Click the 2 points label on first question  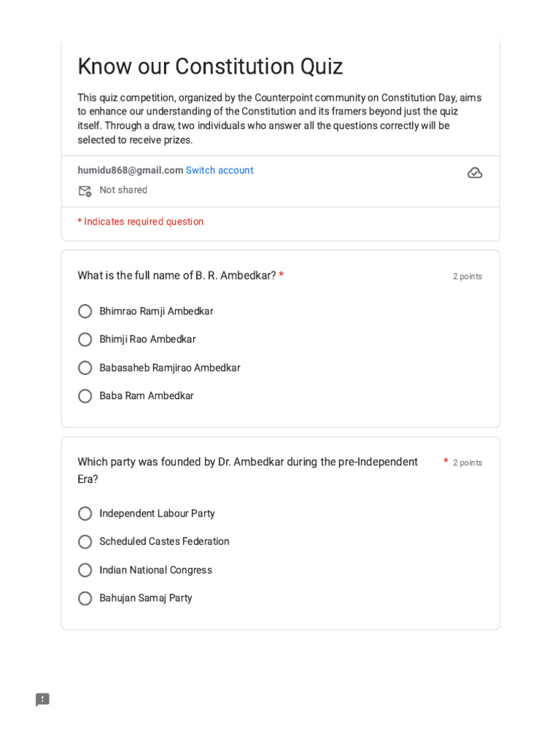(x=467, y=276)
